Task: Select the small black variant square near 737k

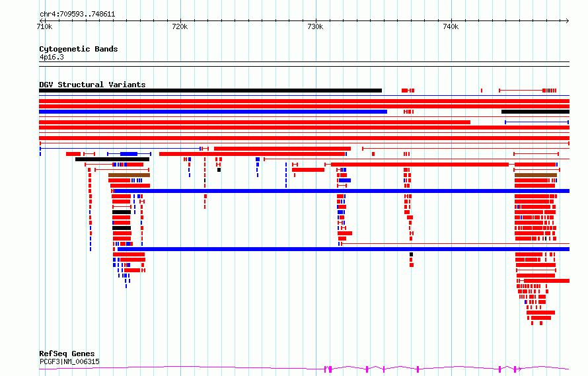Action: pyautogui.click(x=412, y=254)
